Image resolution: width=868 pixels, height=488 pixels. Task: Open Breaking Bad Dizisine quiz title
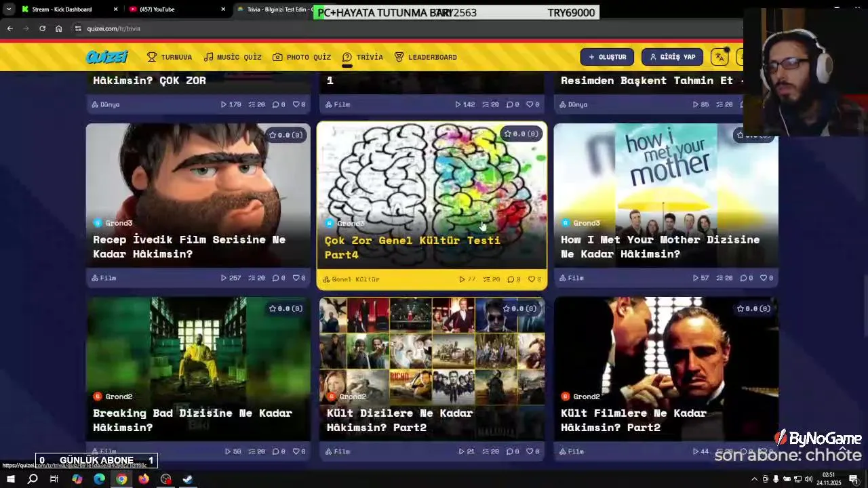pyautogui.click(x=193, y=420)
